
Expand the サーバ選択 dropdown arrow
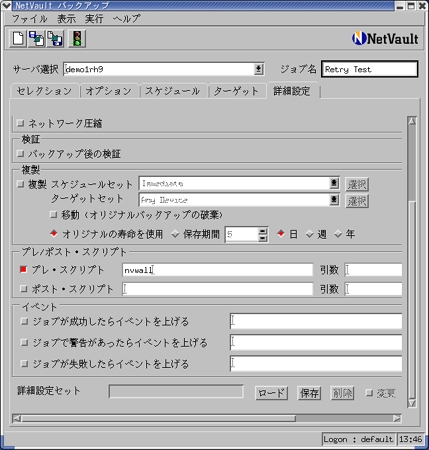258,69
